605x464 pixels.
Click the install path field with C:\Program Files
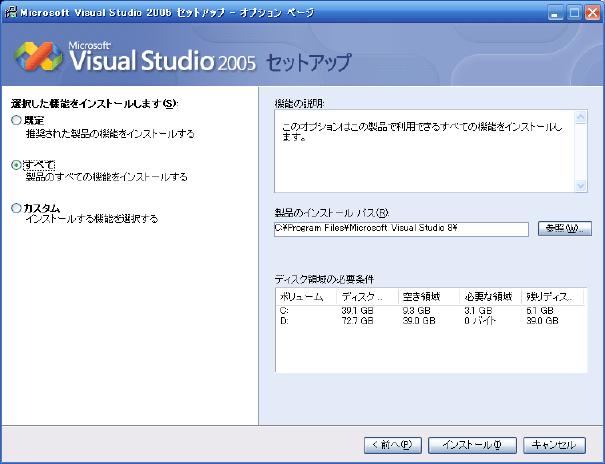(x=401, y=229)
